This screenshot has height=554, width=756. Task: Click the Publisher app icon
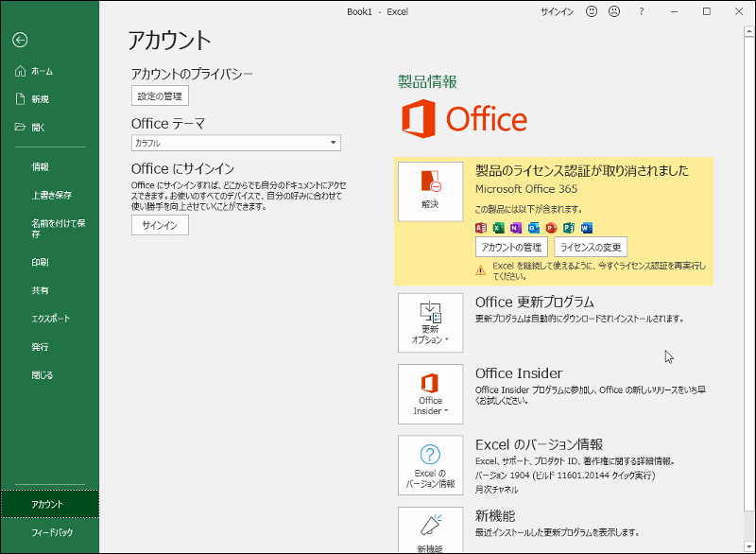[569, 228]
